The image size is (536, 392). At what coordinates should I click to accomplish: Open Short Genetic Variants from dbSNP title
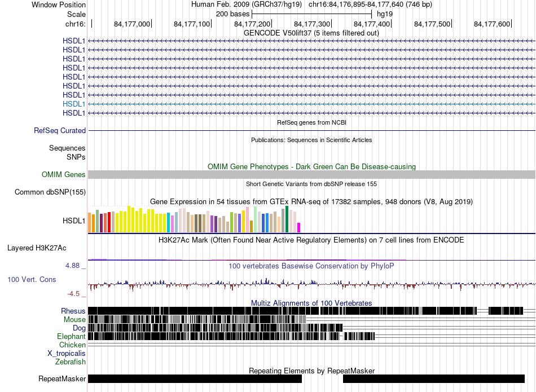click(311, 184)
